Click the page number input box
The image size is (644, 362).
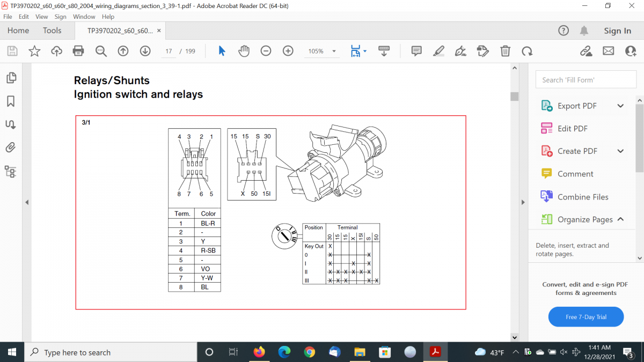(x=169, y=51)
